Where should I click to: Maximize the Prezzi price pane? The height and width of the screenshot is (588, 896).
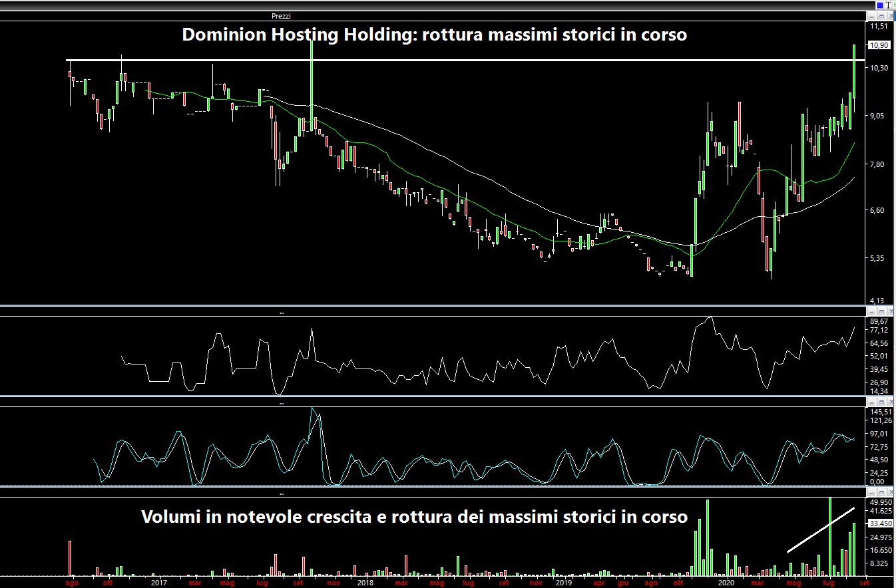[x=881, y=16]
